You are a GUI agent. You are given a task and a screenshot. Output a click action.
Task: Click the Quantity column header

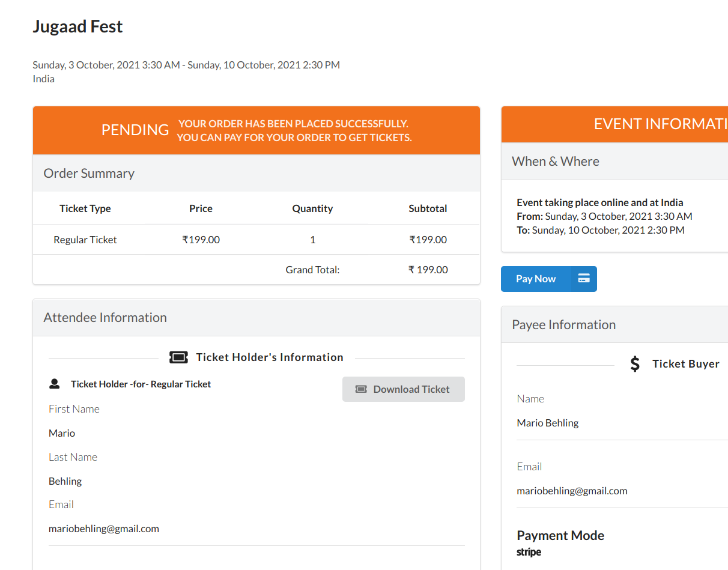pos(312,208)
